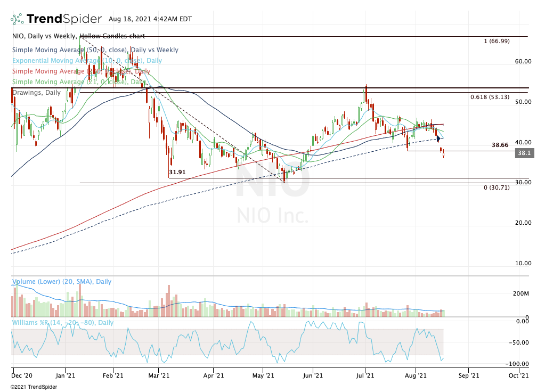Click the "Mar '21" date axis label

pyautogui.click(x=159, y=375)
